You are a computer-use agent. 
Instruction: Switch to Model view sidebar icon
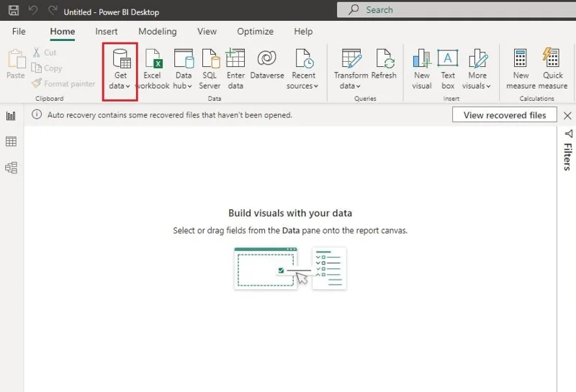pos(11,168)
